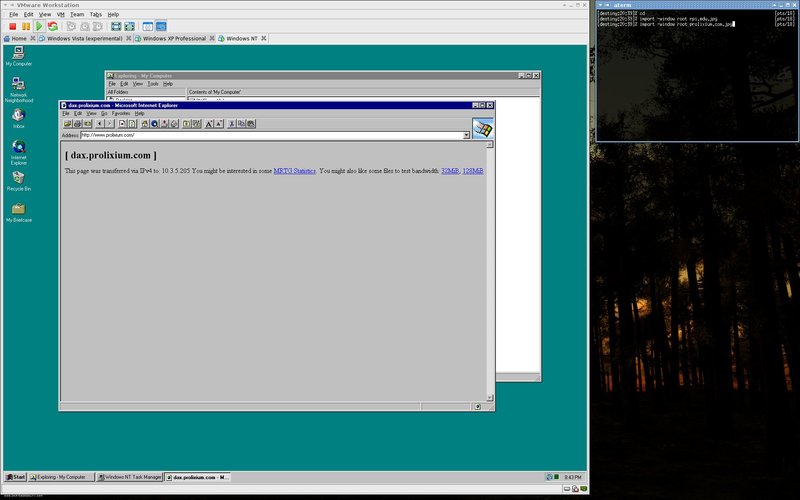Follow the MRTG Statistics link

294,171
